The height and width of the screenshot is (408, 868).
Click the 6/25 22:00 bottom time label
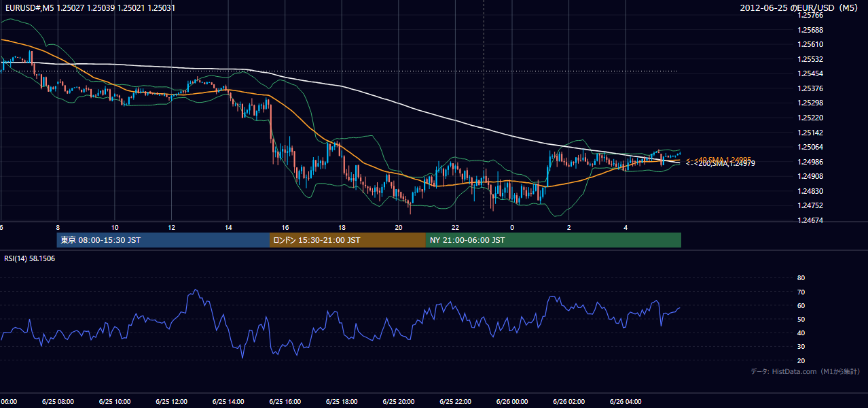pyautogui.click(x=455, y=402)
